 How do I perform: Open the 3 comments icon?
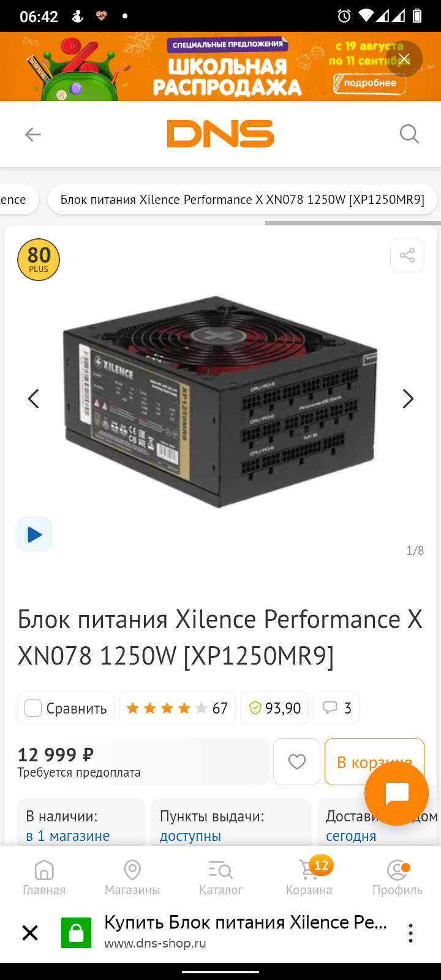pyautogui.click(x=336, y=708)
